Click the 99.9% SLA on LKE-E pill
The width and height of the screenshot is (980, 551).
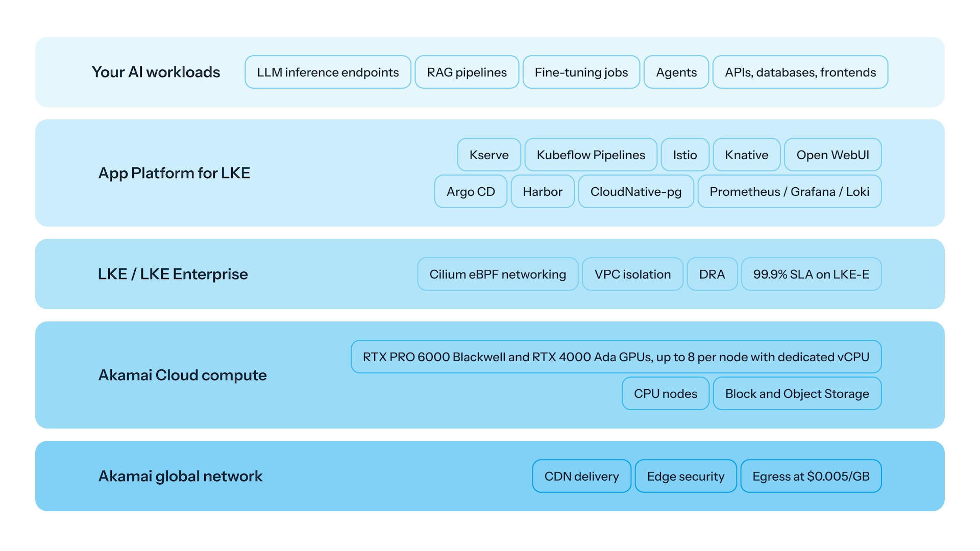pos(812,274)
